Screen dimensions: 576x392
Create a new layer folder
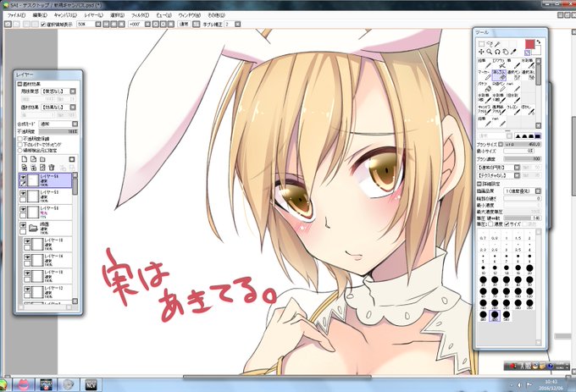point(42,159)
